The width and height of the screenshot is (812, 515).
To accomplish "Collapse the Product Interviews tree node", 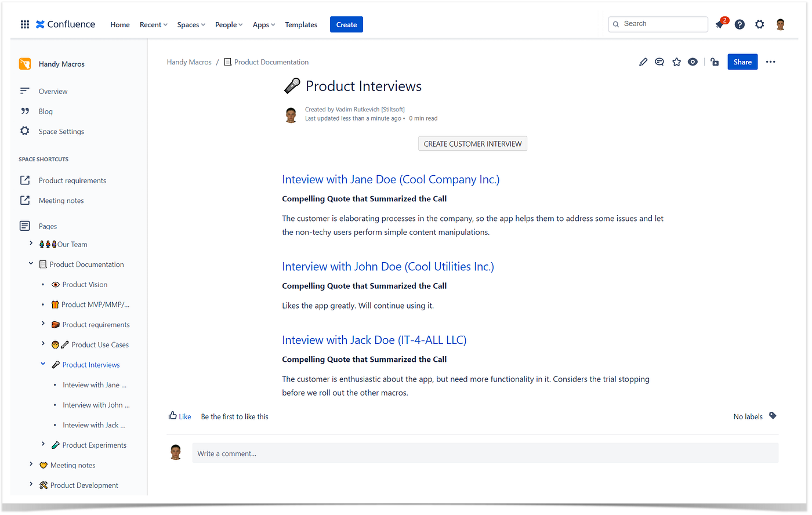I will [x=43, y=364].
